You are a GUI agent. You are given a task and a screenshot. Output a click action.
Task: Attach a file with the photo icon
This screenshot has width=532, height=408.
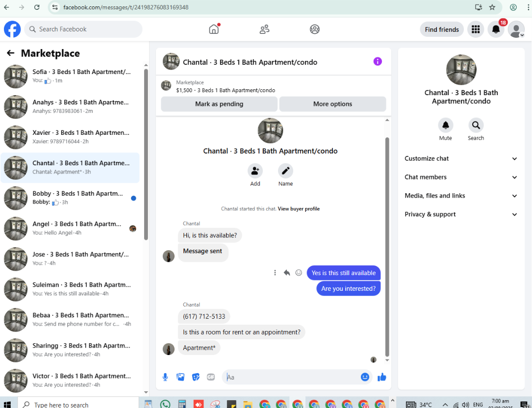point(180,377)
